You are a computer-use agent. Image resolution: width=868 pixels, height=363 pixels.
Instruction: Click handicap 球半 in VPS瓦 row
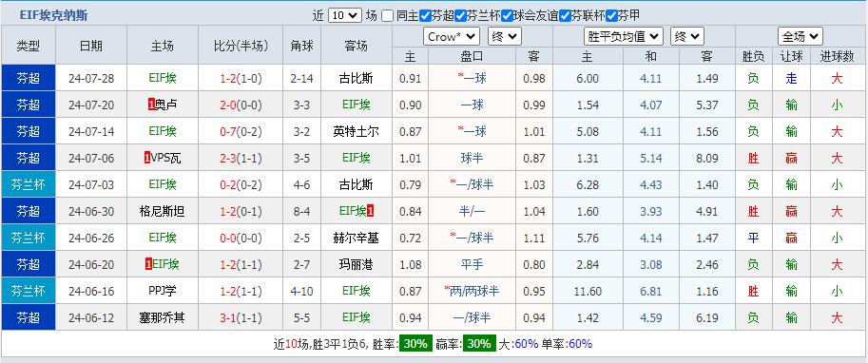[x=472, y=159]
